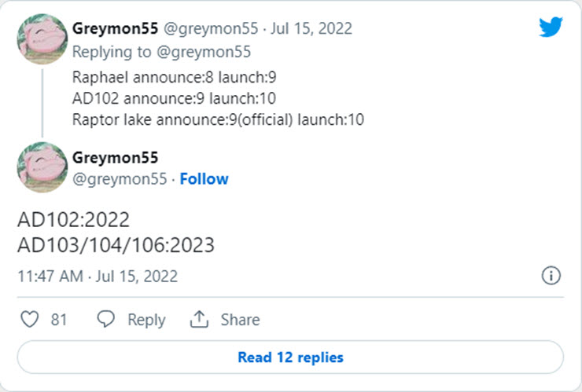The height and width of the screenshot is (392, 582).
Task: Open the Read 12 replies button
Action: [290, 357]
